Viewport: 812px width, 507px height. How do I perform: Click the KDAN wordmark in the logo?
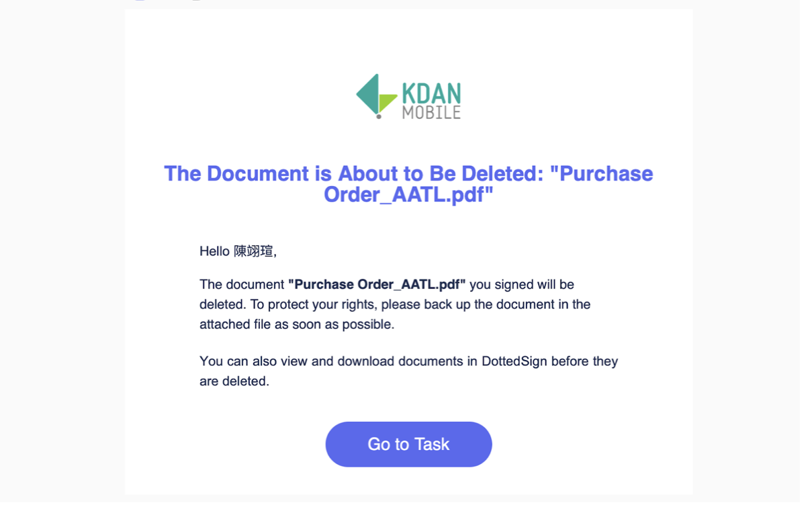(x=431, y=93)
